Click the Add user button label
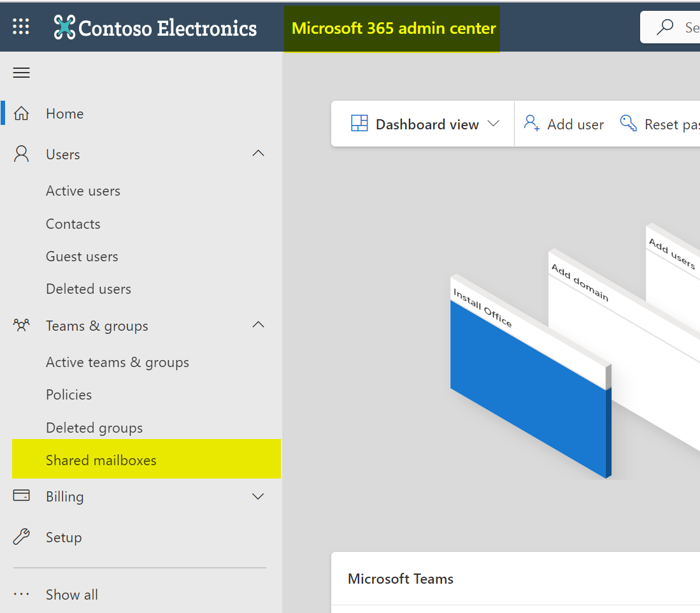 (575, 124)
